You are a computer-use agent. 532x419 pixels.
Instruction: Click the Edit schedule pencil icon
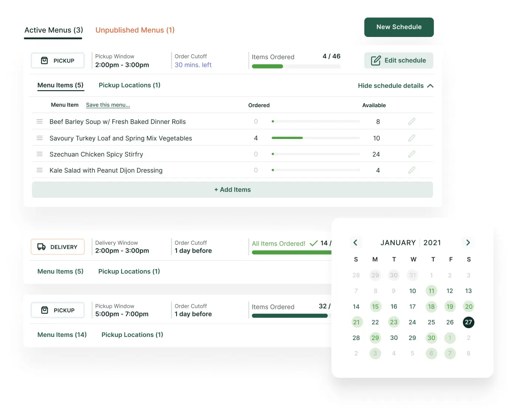point(375,60)
